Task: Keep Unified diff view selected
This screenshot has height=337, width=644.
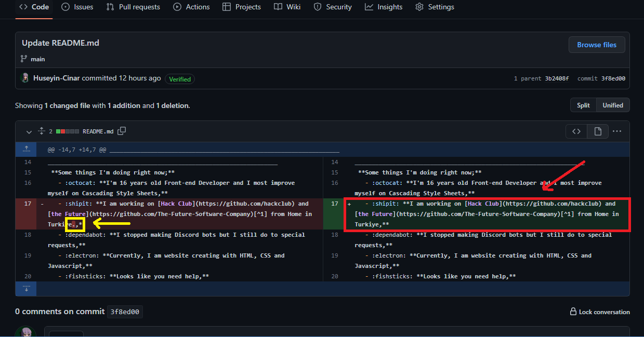Action: pyautogui.click(x=612, y=105)
